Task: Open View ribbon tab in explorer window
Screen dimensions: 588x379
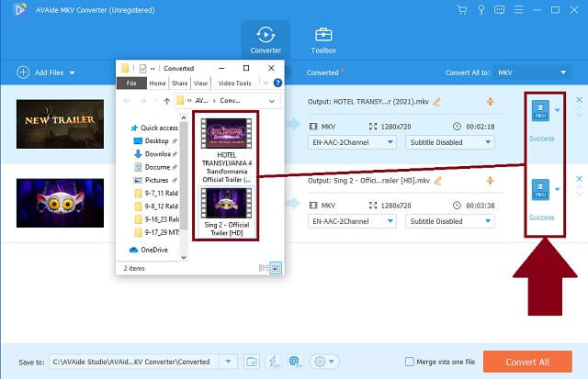Action: tap(200, 84)
